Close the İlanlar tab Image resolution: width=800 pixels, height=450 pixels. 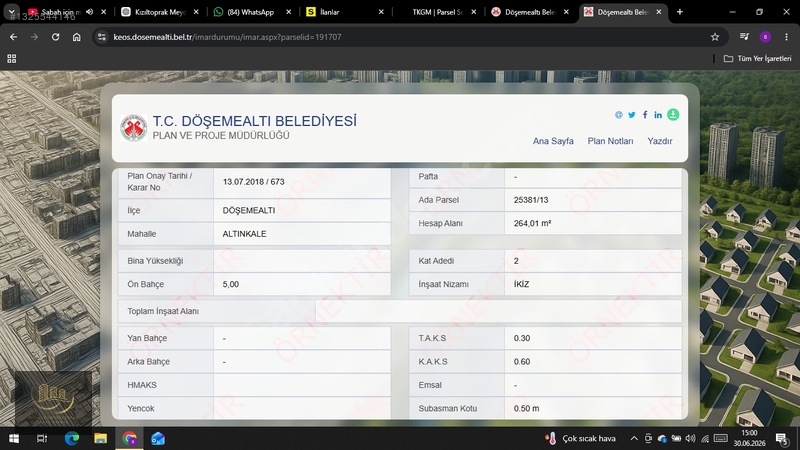(381, 12)
